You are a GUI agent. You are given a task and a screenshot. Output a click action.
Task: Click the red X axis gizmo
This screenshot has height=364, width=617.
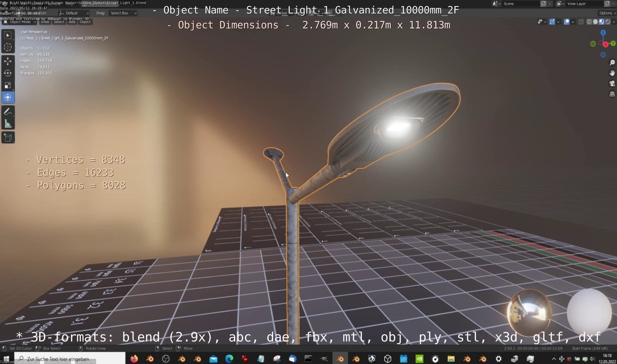[605, 44]
